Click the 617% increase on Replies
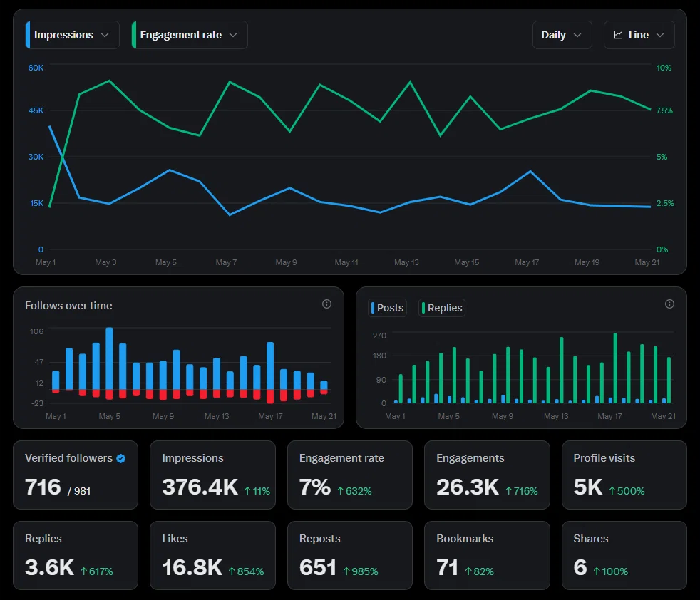This screenshot has height=600, width=700. coord(97,571)
